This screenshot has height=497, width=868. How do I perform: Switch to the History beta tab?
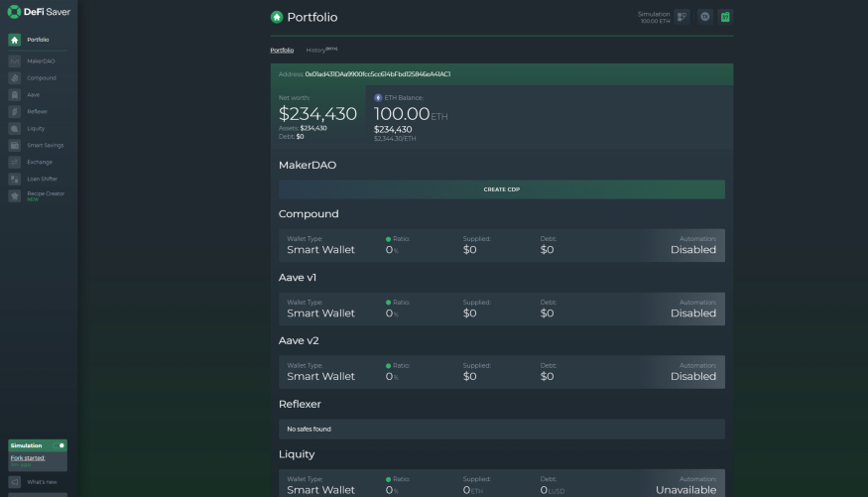pyautogui.click(x=321, y=50)
